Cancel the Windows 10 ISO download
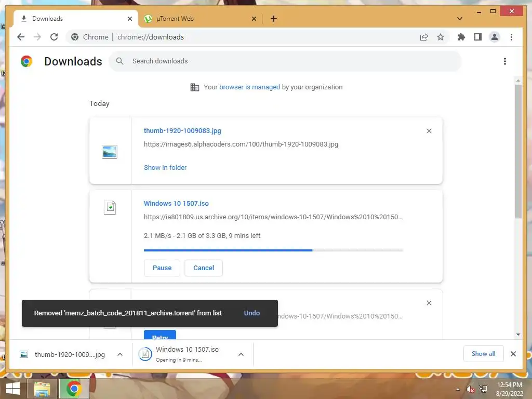532x399 pixels. pyautogui.click(x=204, y=268)
